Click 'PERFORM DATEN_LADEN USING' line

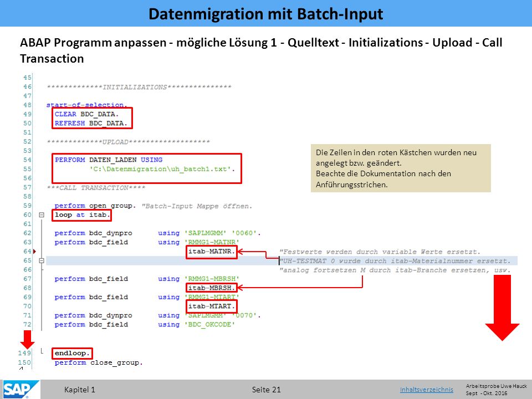109,160
